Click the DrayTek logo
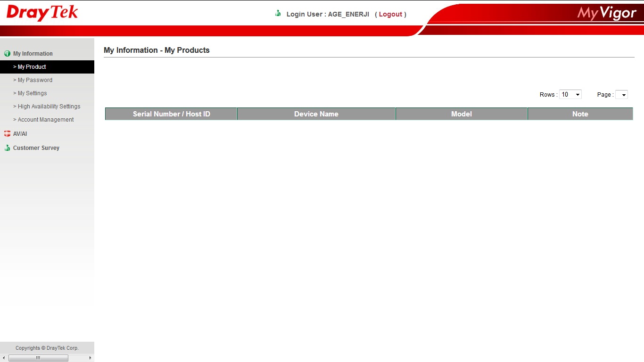 (x=42, y=13)
